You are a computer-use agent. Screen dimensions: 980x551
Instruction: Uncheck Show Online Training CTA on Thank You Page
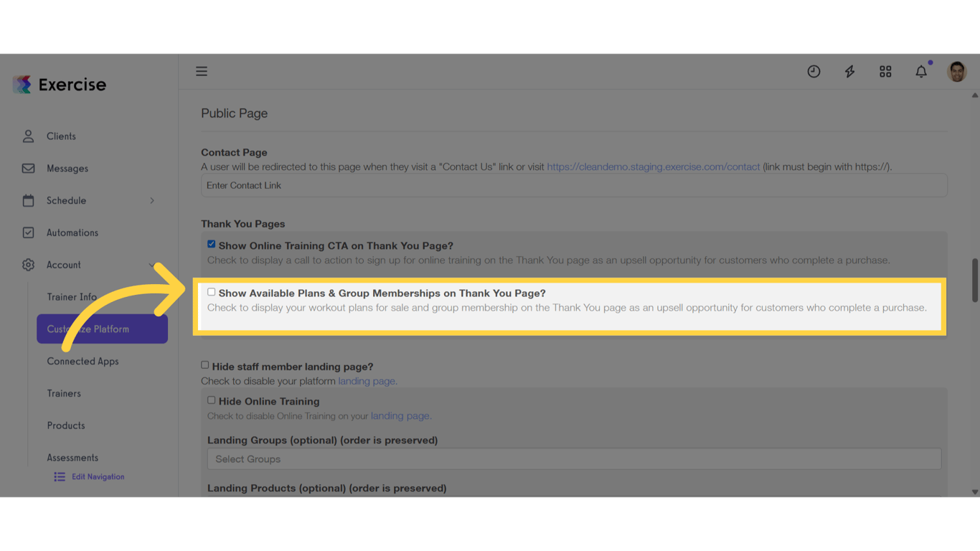[x=211, y=243]
